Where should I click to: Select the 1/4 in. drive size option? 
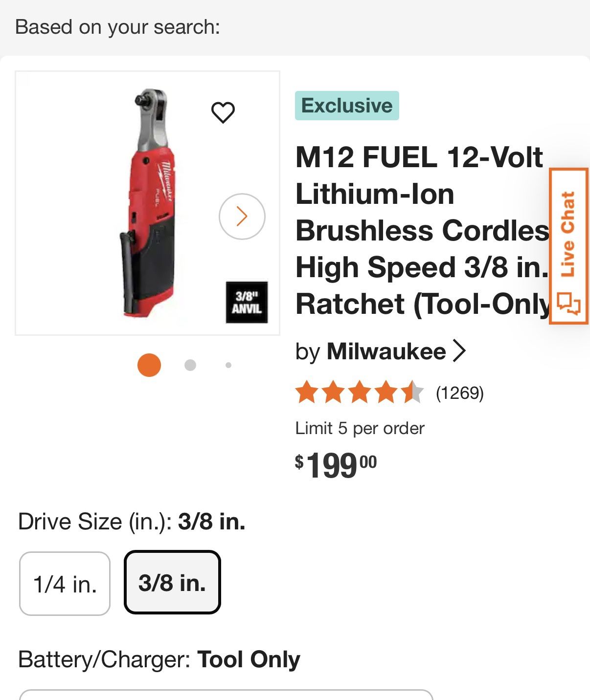coord(64,582)
